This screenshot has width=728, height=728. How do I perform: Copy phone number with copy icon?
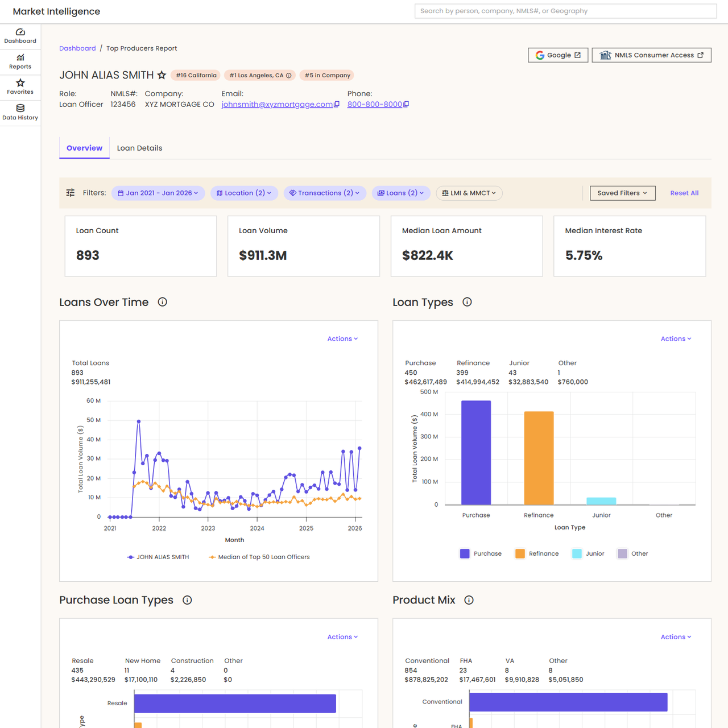[x=406, y=104]
